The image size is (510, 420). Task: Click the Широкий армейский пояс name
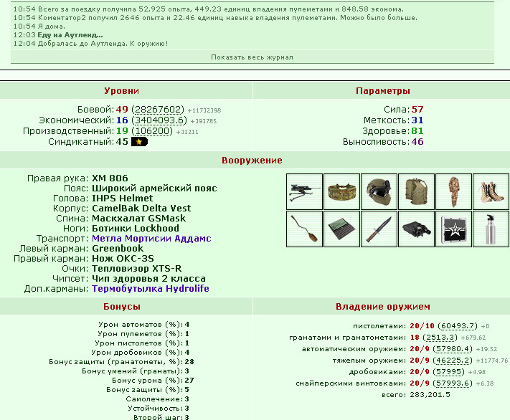coord(154,188)
